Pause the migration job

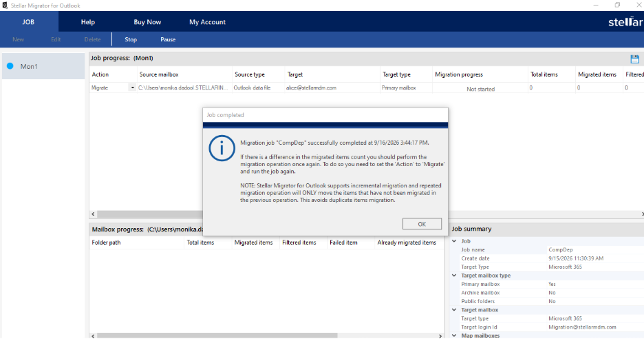point(168,39)
